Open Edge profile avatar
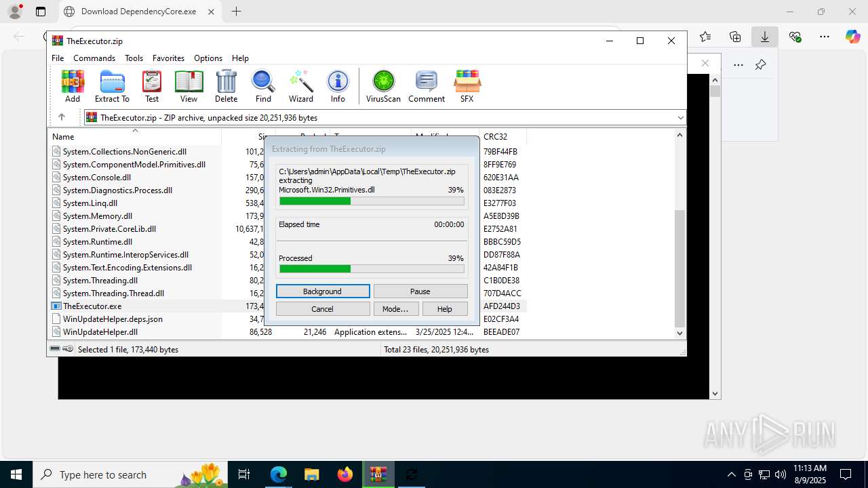 coord(15,12)
